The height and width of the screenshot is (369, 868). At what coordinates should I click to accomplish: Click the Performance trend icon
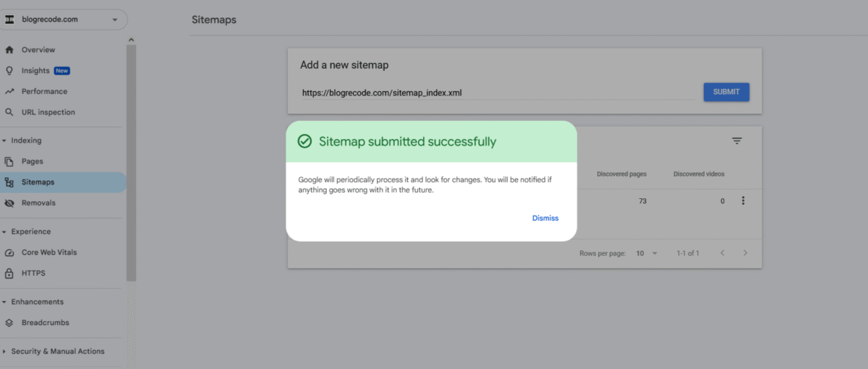click(x=9, y=92)
